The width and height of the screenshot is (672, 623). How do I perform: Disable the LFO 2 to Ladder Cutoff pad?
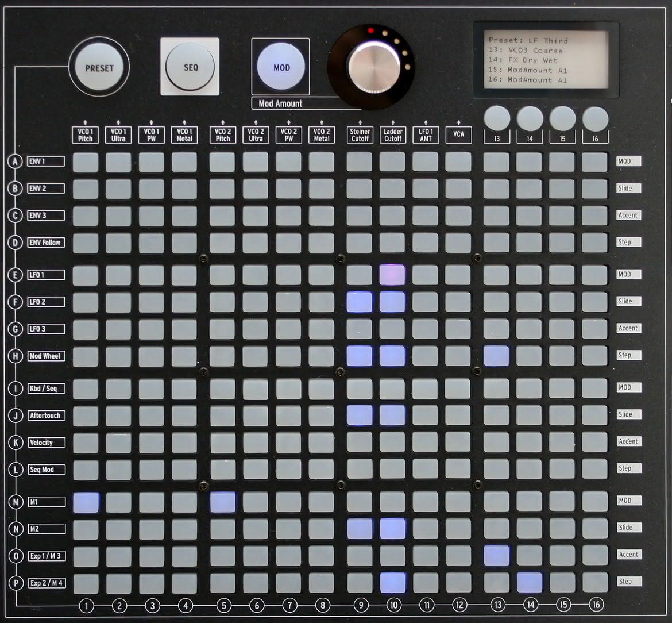pyautogui.click(x=392, y=302)
